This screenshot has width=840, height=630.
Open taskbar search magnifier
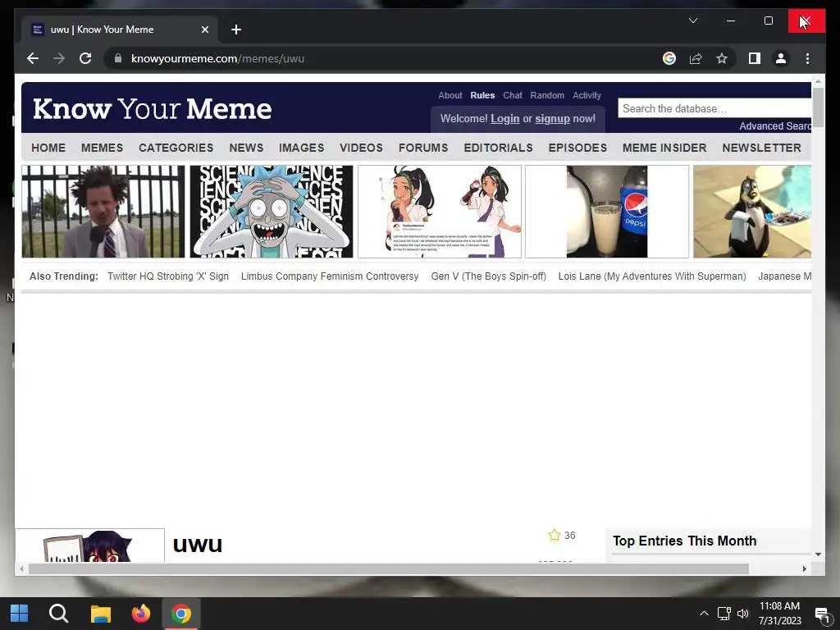pos(58,614)
